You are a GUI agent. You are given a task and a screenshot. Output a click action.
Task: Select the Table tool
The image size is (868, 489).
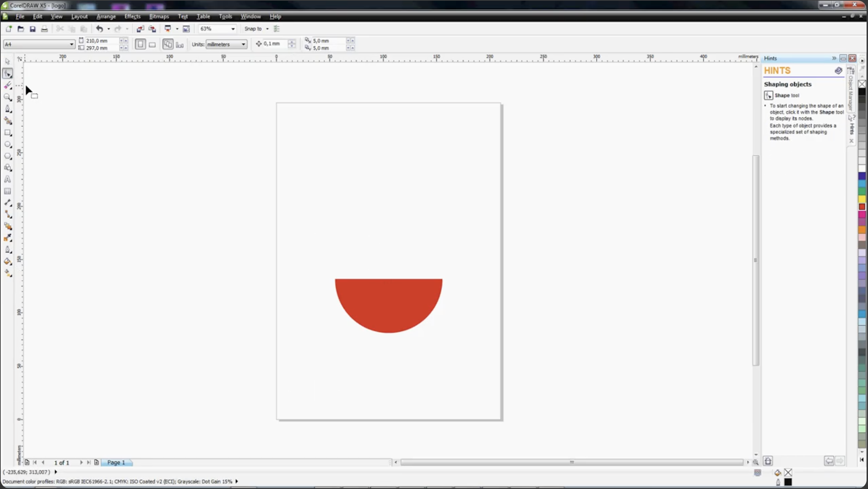[7, 191]
